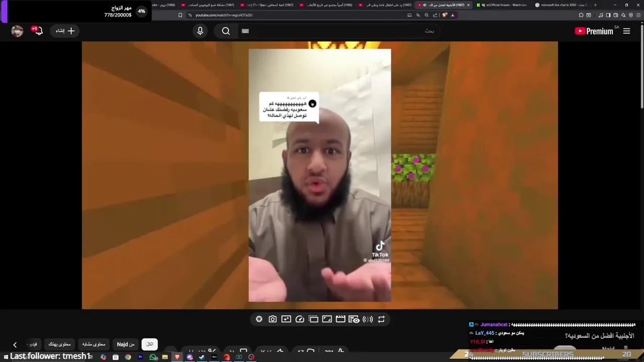Viewport: 644px width, 362px height.
Task: Open a new browser tab
Action: (x=595, y=5)
